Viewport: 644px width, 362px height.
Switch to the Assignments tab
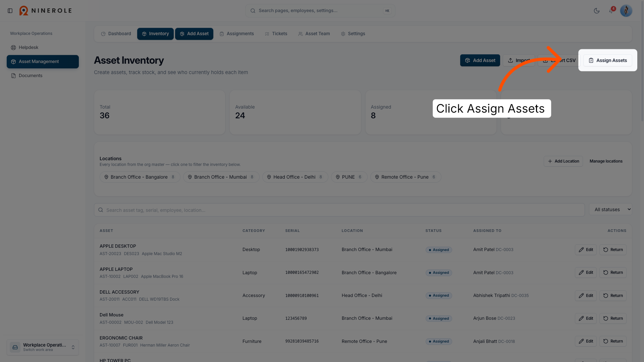tap(236, 34)
